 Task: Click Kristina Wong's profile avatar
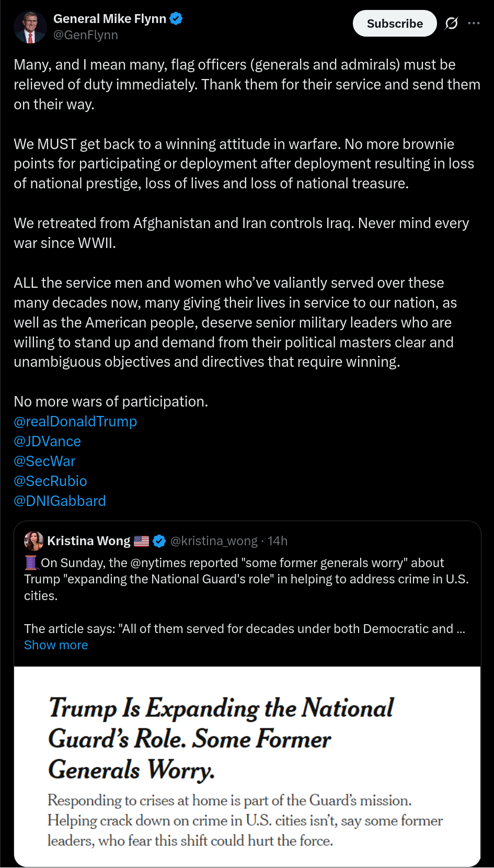[33, 541]
